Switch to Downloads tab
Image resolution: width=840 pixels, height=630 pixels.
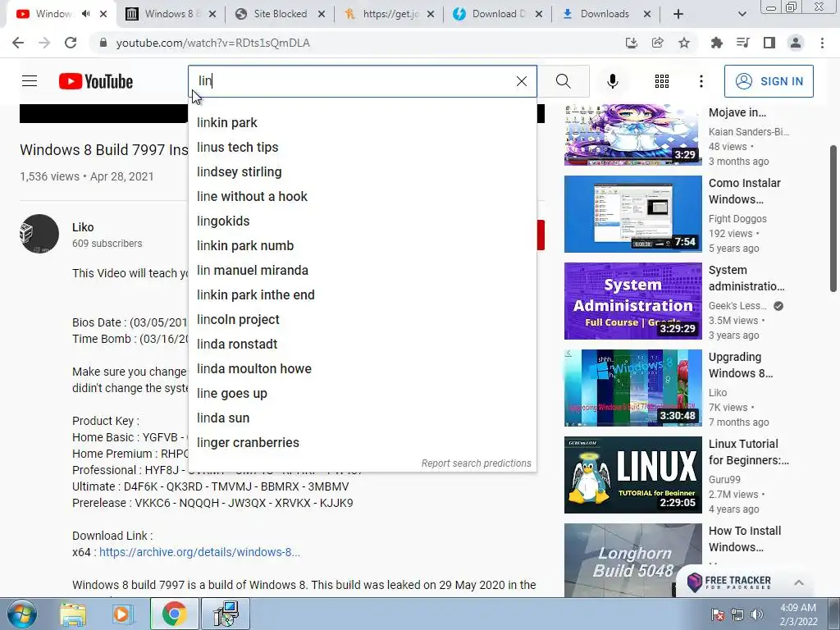pyautogui.click(x=605, y=14)
